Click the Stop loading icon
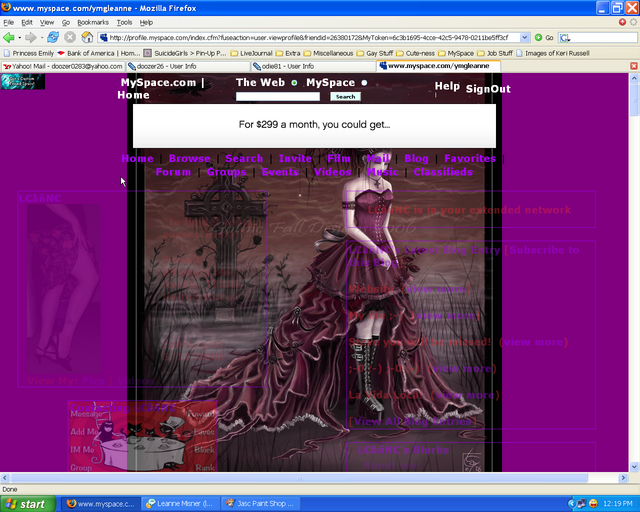Screen dimensions: 640x512 pyautogui.click(x=70, y=37)
